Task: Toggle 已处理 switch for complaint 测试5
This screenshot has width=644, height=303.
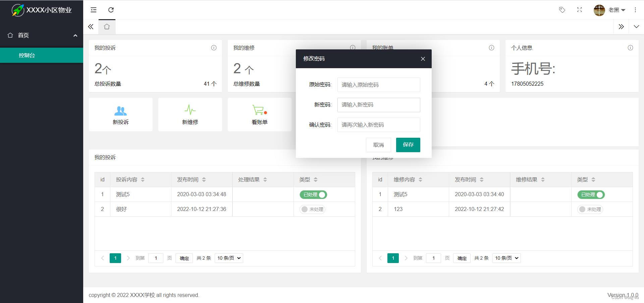Action: click(x=313, y=194)
